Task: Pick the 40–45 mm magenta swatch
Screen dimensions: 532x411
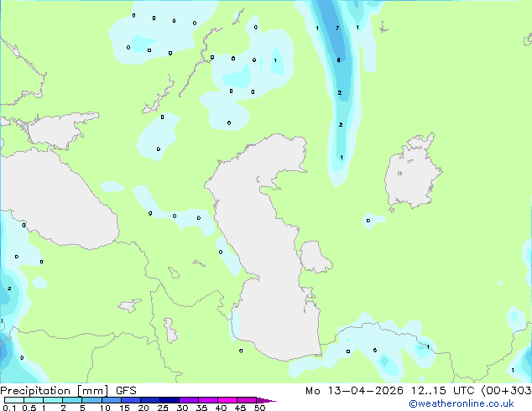Action: pyautogui.click(x=227, y=400)
